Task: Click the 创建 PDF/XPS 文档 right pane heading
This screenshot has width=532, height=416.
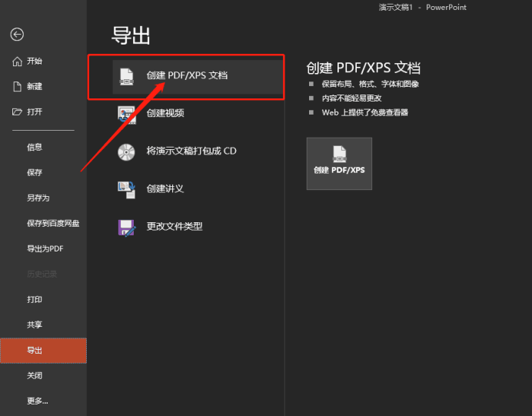Action: [x=364, y=68]
